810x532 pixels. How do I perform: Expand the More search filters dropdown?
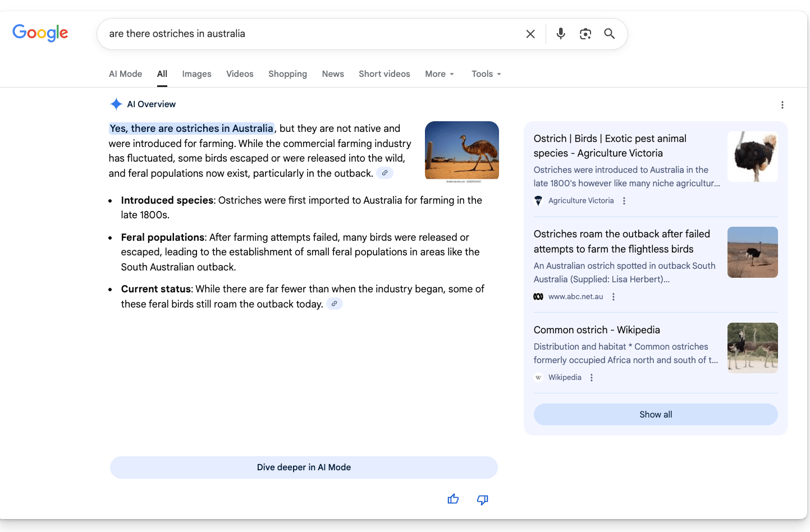440,74
